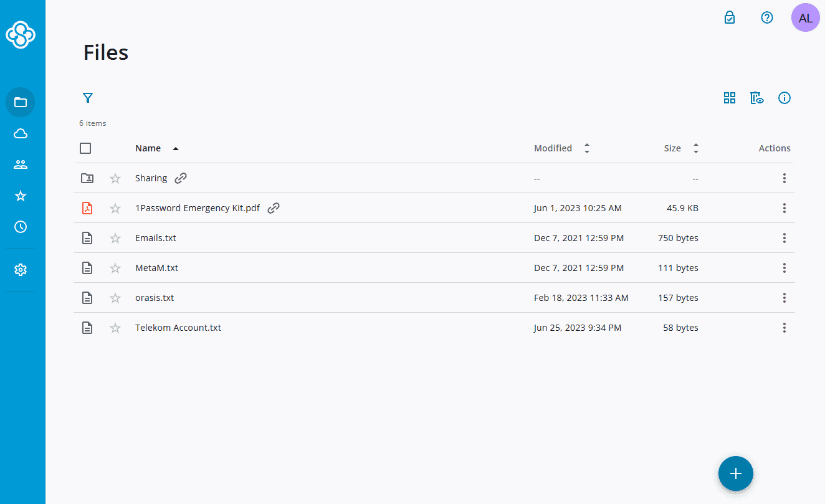Open the Starred sidebar icon
Viewport: 825px width, 504px height.
coord(21,196)
